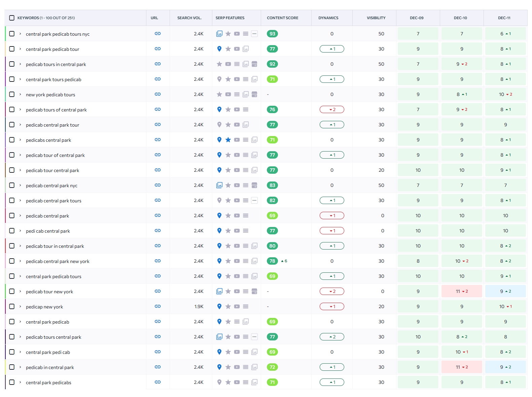The height and width of the screenshot is (397, 532).
Task: Show more SERP features for 'pedicab central park tours'
Action: (x=254, y=200)
